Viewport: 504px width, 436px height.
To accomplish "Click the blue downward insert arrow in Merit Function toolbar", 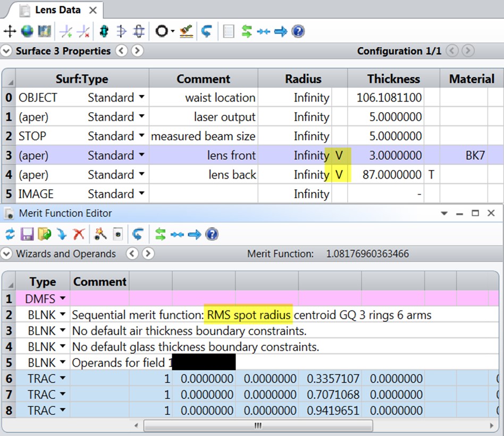I will [x=61, y=234].
